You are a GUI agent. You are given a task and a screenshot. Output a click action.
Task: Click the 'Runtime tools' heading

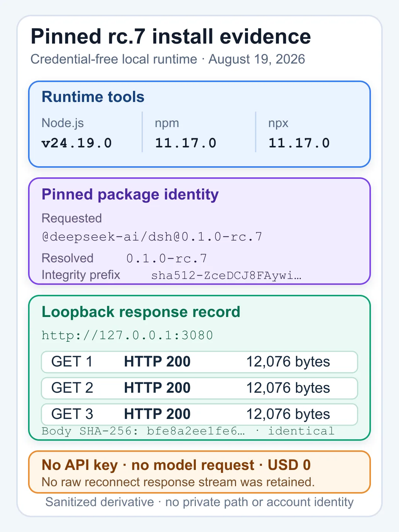93,97
